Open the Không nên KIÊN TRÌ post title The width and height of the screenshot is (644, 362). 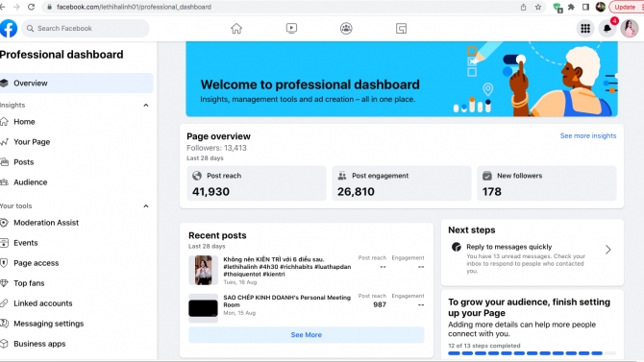point(286,266)
